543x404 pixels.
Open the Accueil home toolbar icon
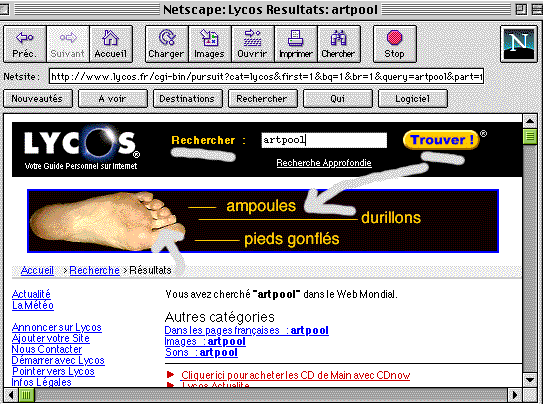coord(111,44)
